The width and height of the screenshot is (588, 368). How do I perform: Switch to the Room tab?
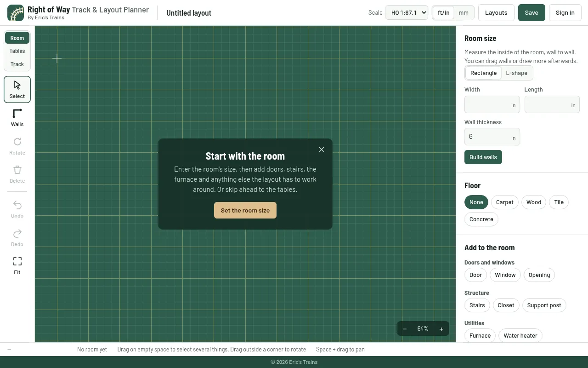click(x=17, y=38)
